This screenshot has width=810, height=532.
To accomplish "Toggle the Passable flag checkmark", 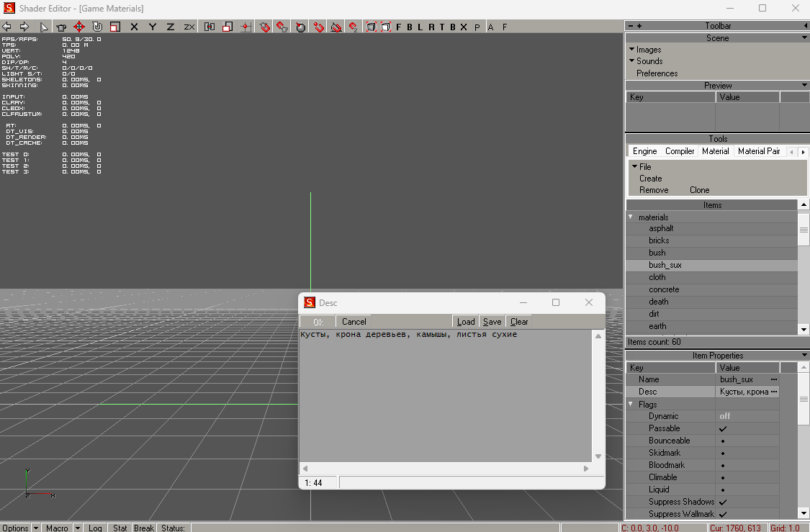I will click(723, 429).
